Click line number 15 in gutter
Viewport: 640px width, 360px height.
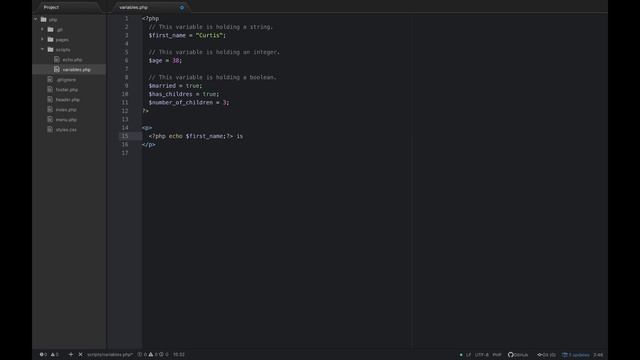125,136
